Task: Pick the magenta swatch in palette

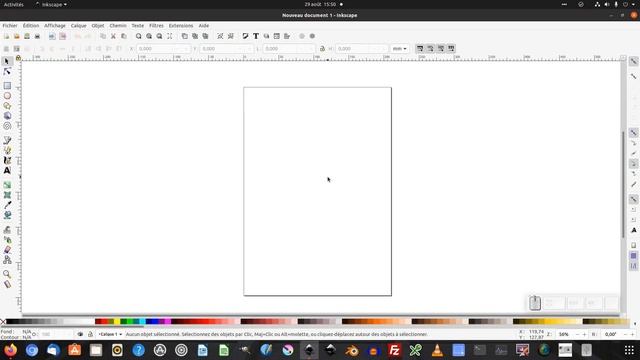Action: click(x=168, y=322)
